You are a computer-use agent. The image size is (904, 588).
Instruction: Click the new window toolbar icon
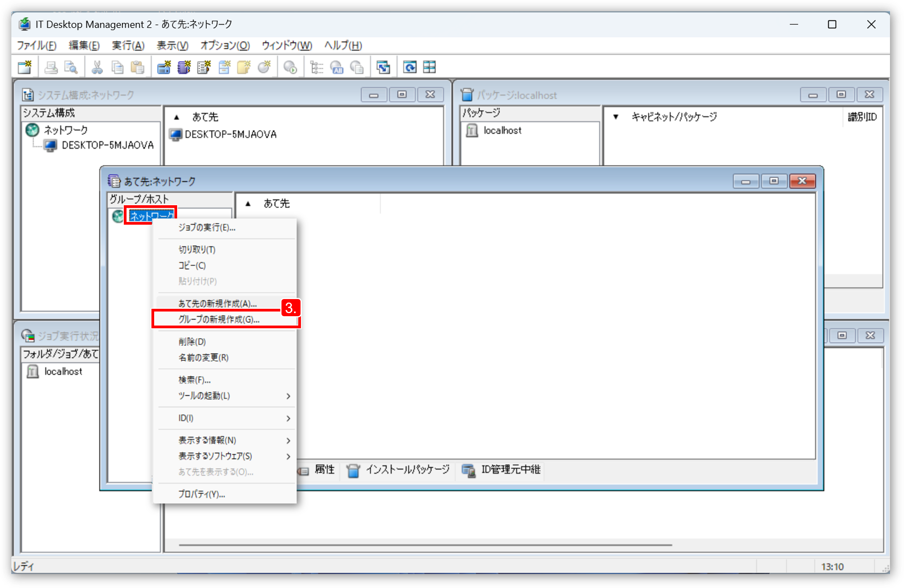point(25,67)
